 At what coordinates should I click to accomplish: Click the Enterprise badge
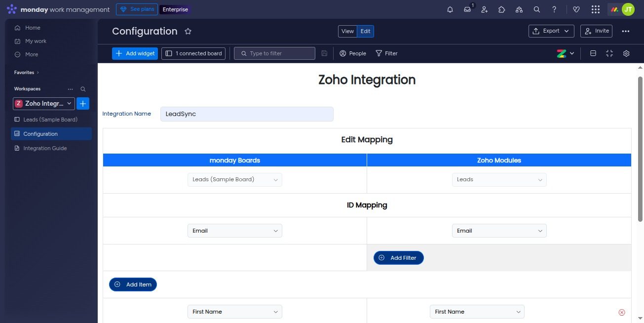pos(175,9)
